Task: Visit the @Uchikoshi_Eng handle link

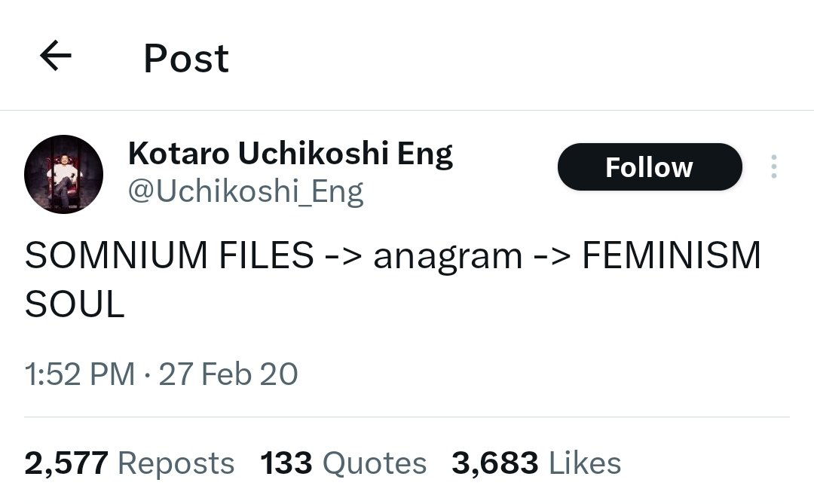Action: click(246, 192)
